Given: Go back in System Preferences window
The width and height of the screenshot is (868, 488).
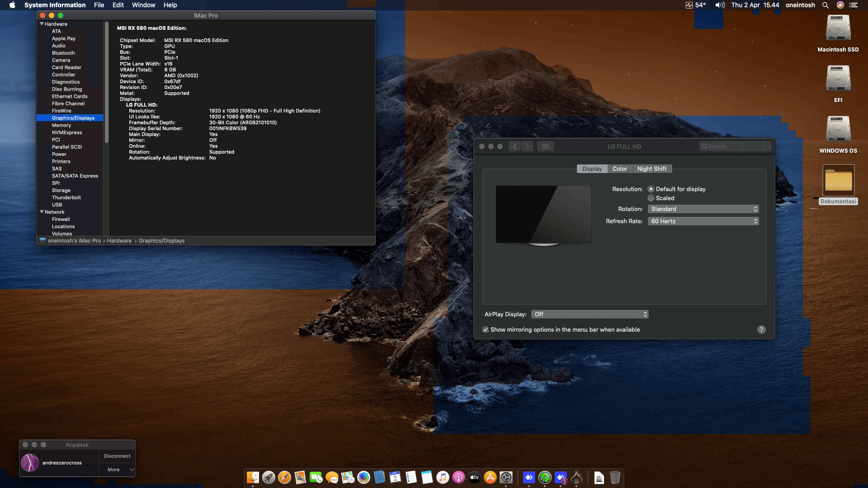Looking at the screenshot, I should click(514, 146).
